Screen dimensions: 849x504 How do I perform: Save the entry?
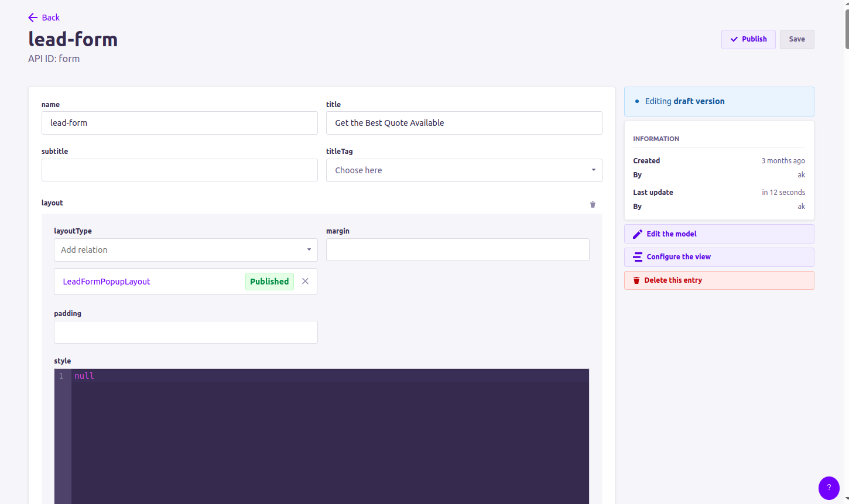point(797,39)
